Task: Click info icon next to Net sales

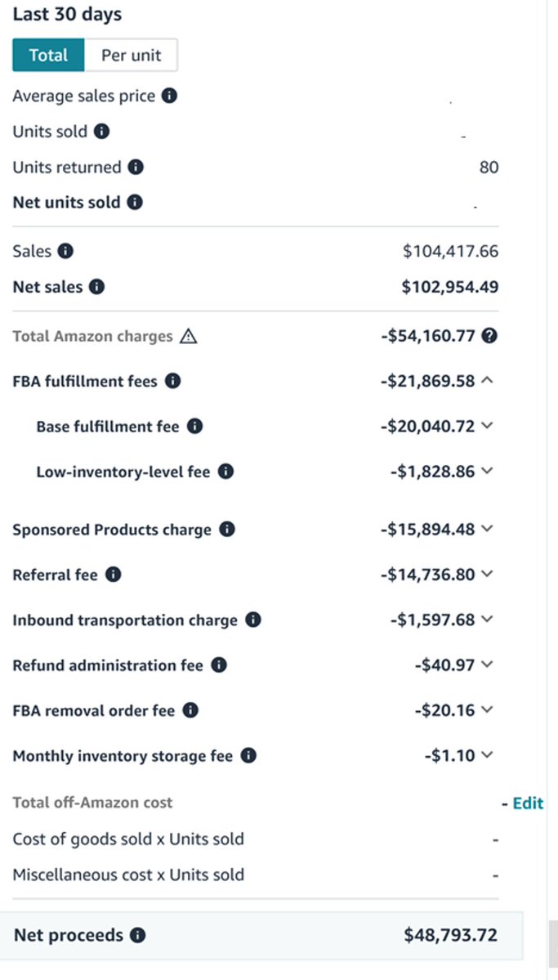Action: (x=96, y=287)
